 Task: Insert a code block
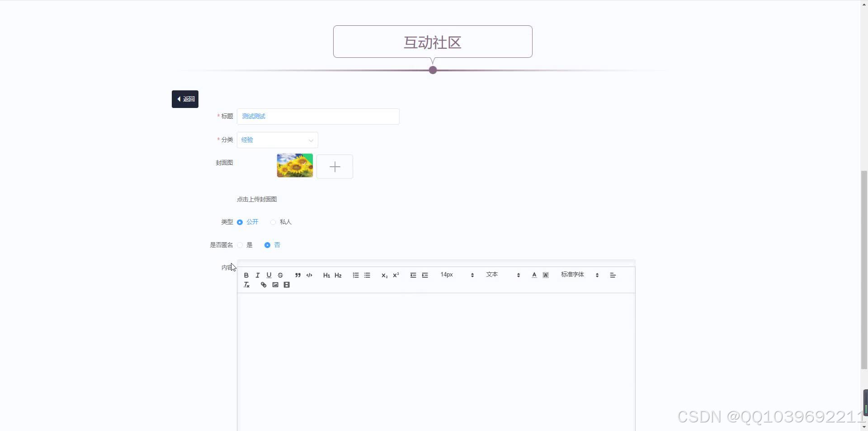coord(309,275)
